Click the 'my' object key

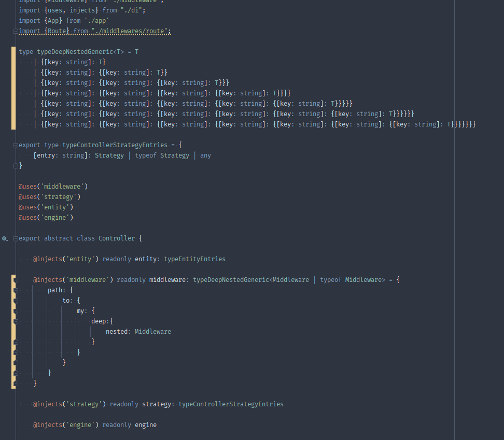[x=80, y=311]
